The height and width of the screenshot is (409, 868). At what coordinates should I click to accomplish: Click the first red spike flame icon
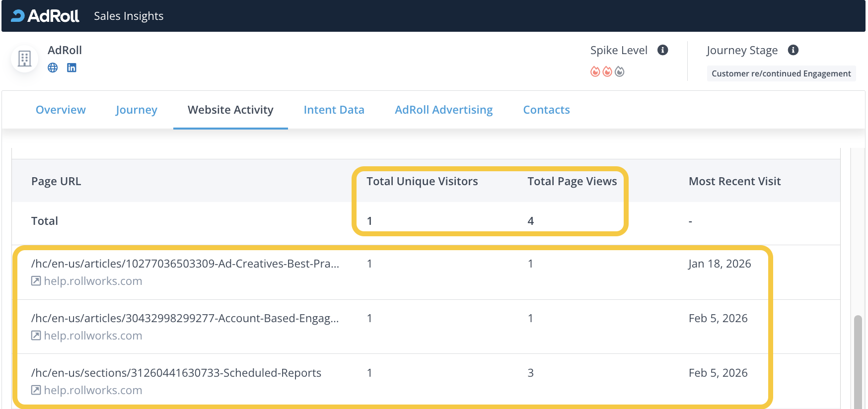click(595, 71)
